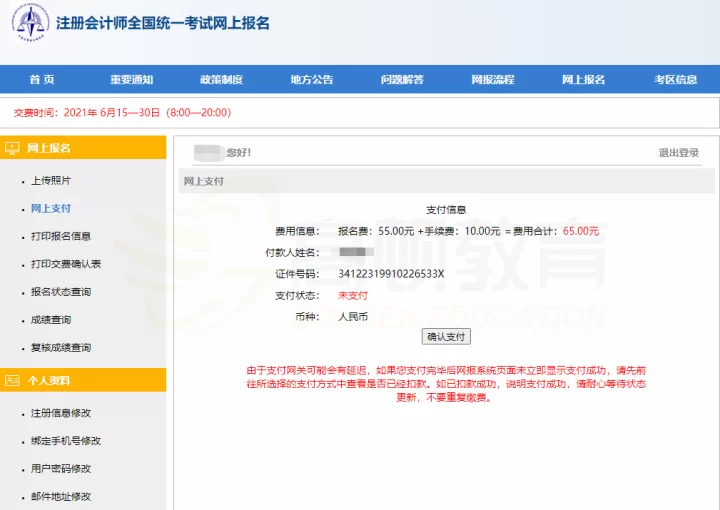Select 复核成绩查询 in the sidebar
The height and width of the screenshot is (510, 720).
61,348
